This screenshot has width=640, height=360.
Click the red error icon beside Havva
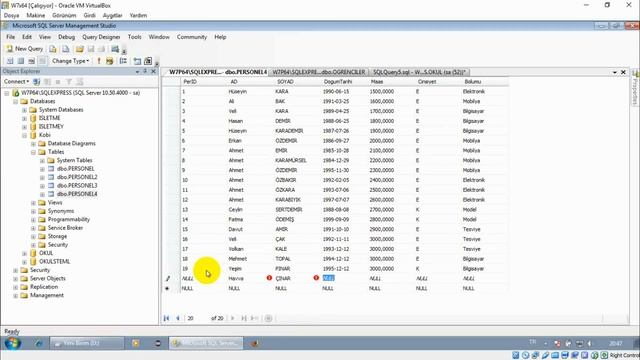[x=269, y=278]
